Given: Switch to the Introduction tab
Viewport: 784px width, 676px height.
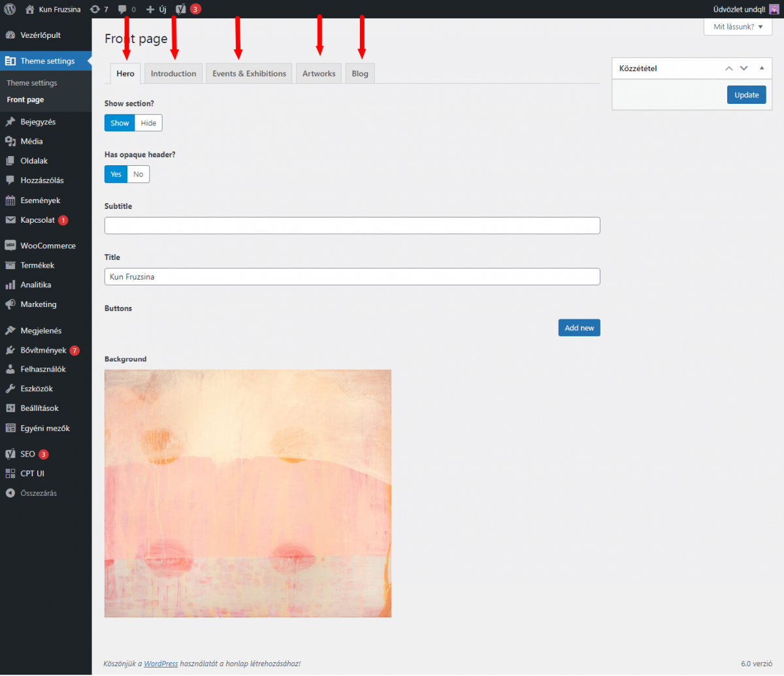Looking at the screenshot, I should click(173, 74).
